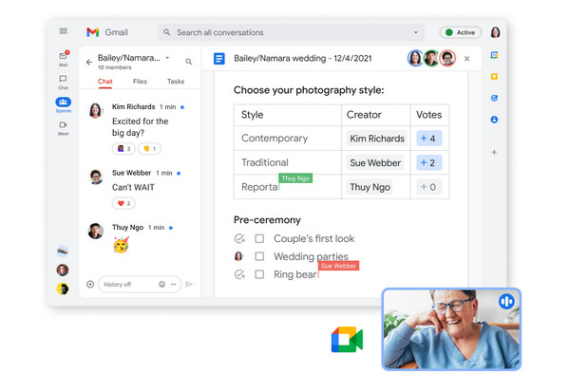Click the Meet video thumbnail

[452, 329]
